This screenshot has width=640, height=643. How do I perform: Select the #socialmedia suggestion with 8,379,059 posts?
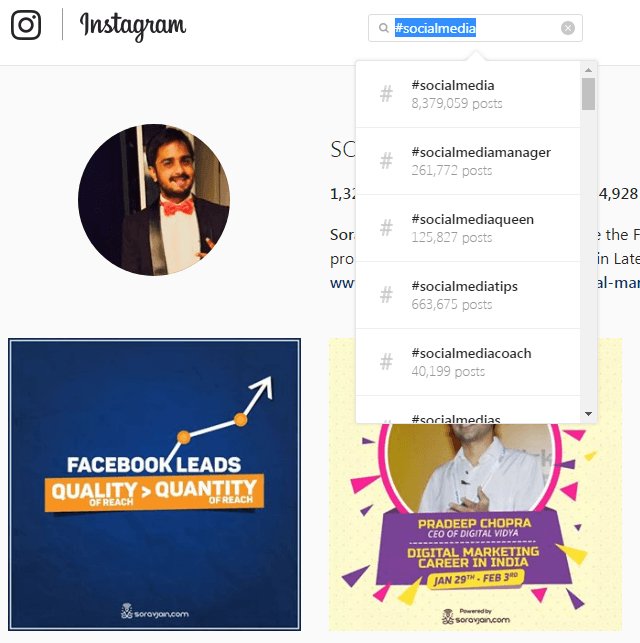(468, 94)
